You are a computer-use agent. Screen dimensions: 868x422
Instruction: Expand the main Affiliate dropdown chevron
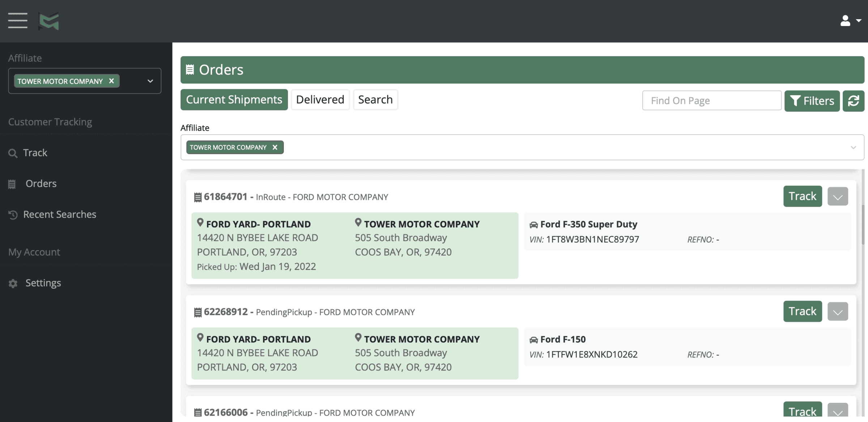coord(853,148)
